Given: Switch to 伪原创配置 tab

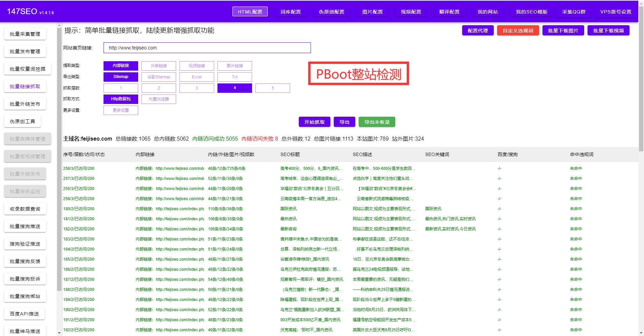Looking at the screenshot, I should 332,12.
